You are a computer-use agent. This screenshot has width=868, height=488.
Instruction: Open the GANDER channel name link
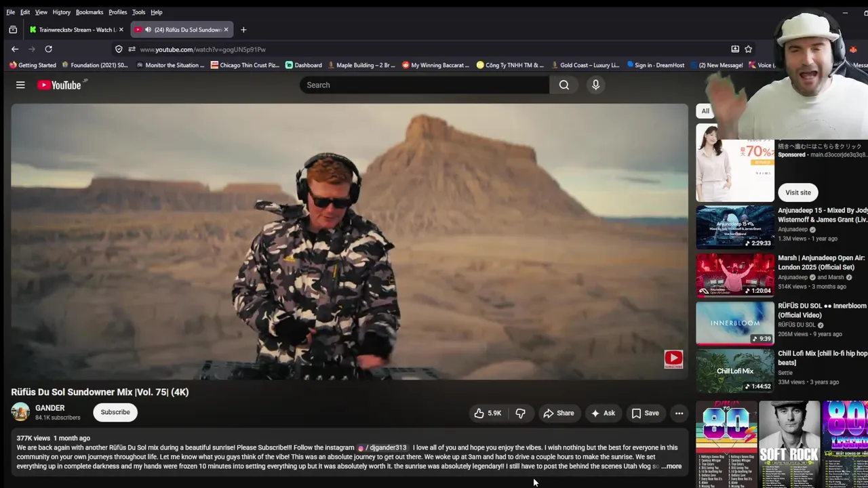tap(50, 408)
